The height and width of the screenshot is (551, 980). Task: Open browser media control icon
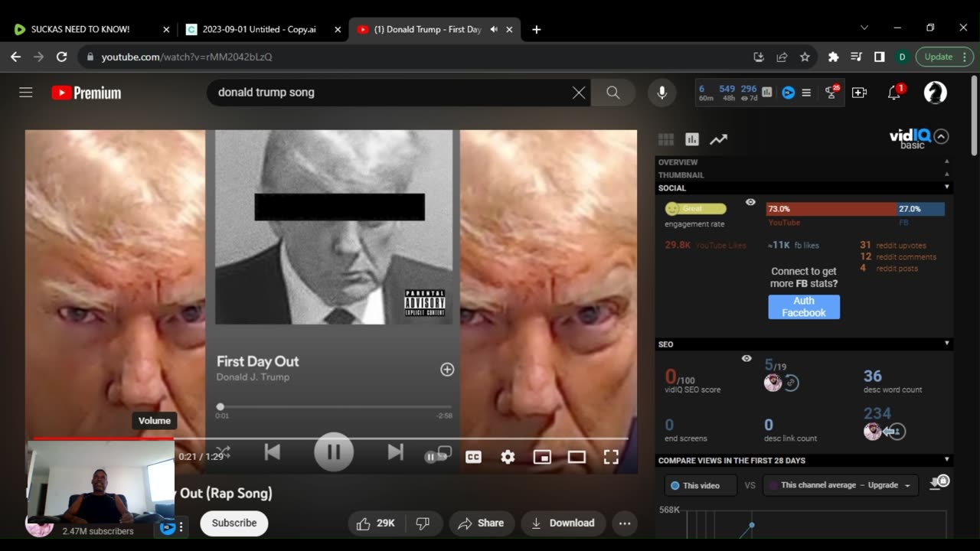(857, 57)
